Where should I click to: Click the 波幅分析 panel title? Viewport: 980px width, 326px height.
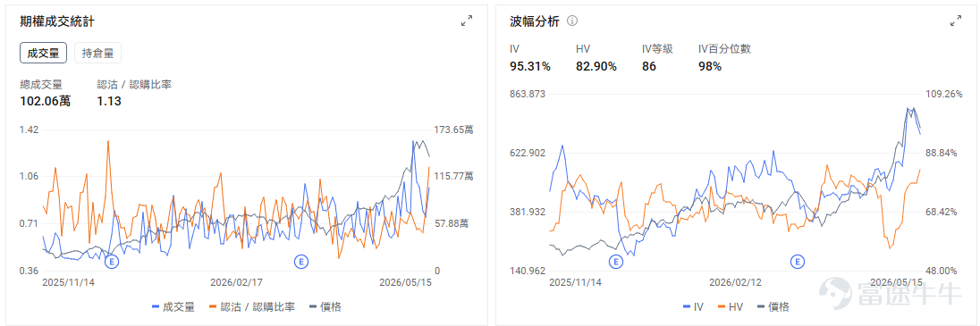pos(535,21)
